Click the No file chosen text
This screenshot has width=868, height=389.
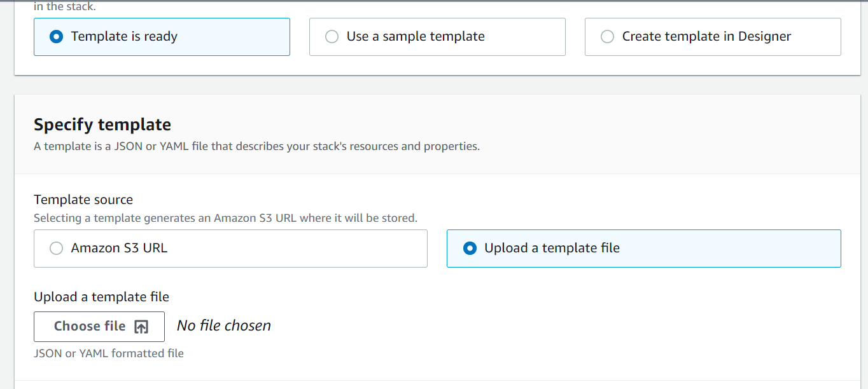pos(224,325)
